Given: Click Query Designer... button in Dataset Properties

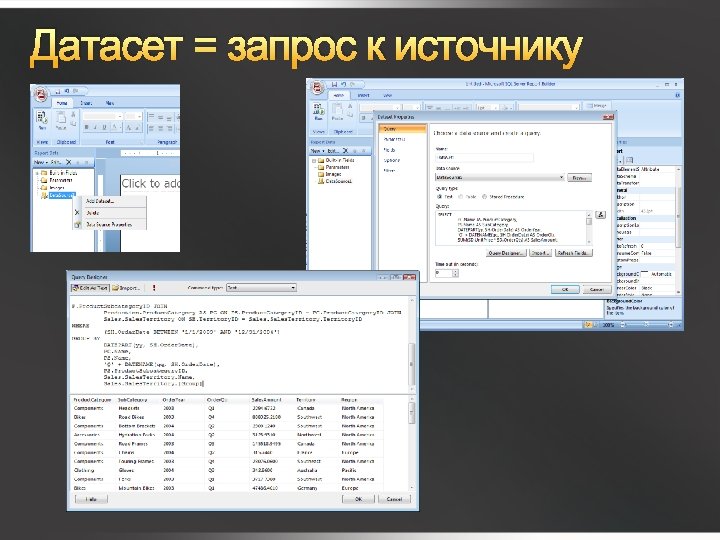Looking at the screenshot, I should pos(506,253).
